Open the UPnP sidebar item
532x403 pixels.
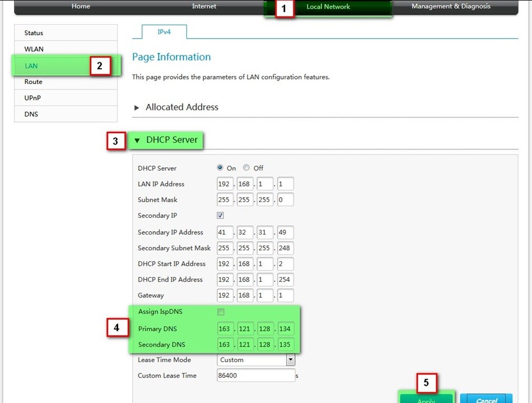pyautogui.click(x=32, y=98)
